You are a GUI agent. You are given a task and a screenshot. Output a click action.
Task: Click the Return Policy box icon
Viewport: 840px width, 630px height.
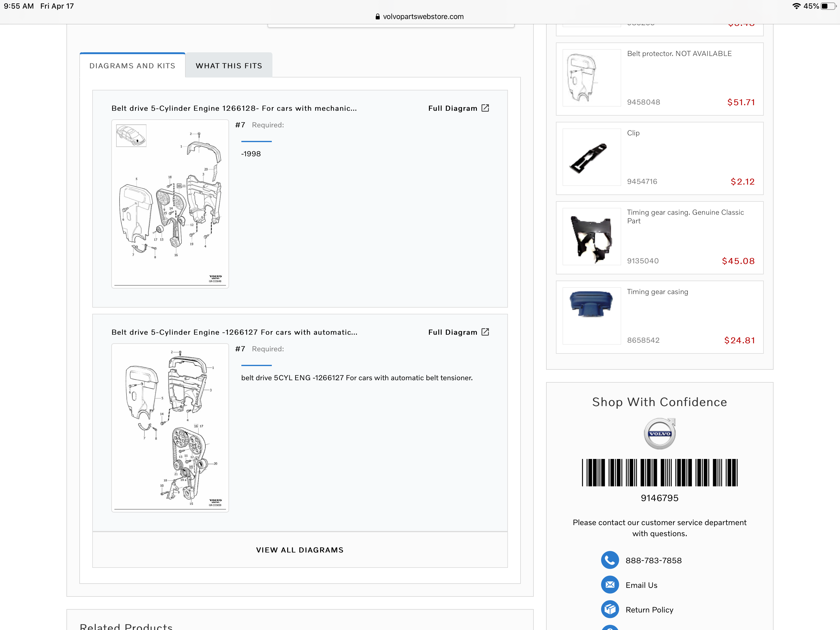tap(610, 609)
